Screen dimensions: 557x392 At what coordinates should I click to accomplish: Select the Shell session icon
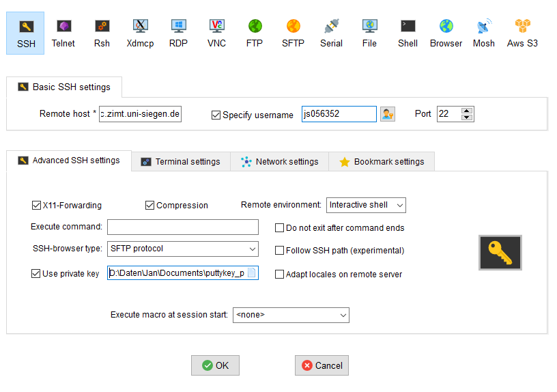(x=408, y=33)
